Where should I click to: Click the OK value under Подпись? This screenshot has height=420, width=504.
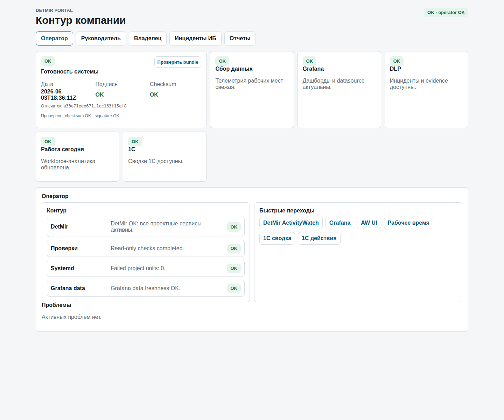click(100, 95)
